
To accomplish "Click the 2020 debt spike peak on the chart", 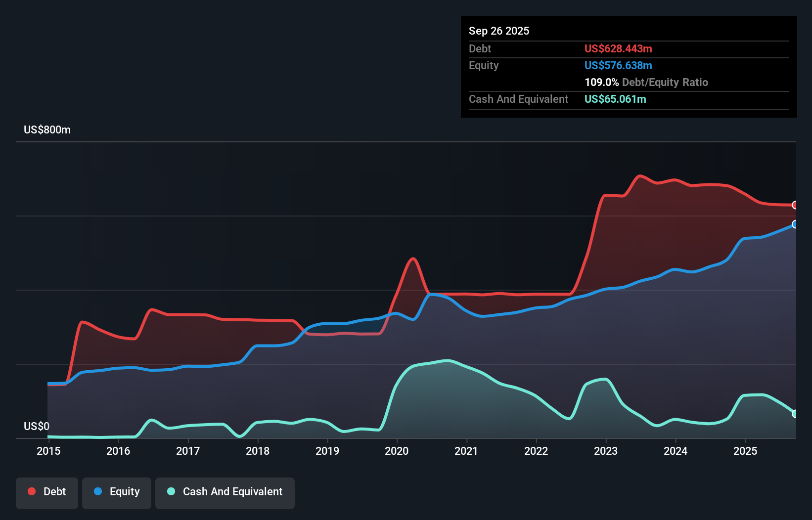I will coord(413,259).
